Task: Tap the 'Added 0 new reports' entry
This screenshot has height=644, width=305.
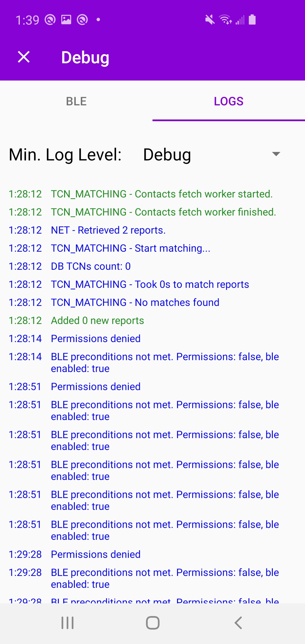Action: [x=97, y=320]
